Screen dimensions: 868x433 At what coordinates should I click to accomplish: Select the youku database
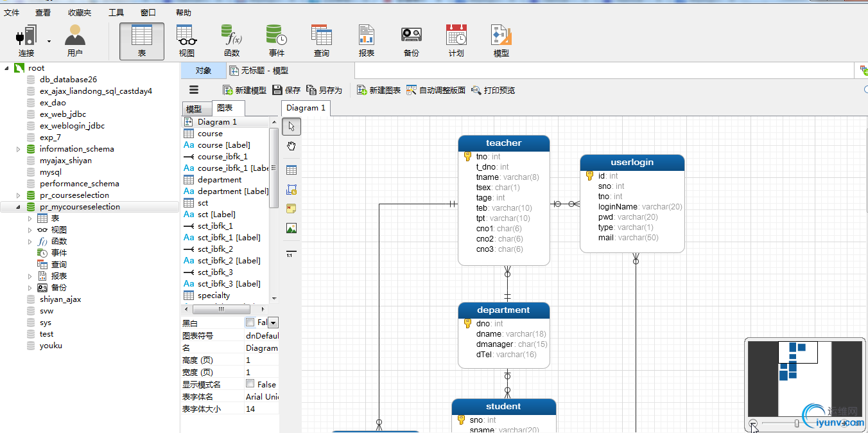point(51,346)
